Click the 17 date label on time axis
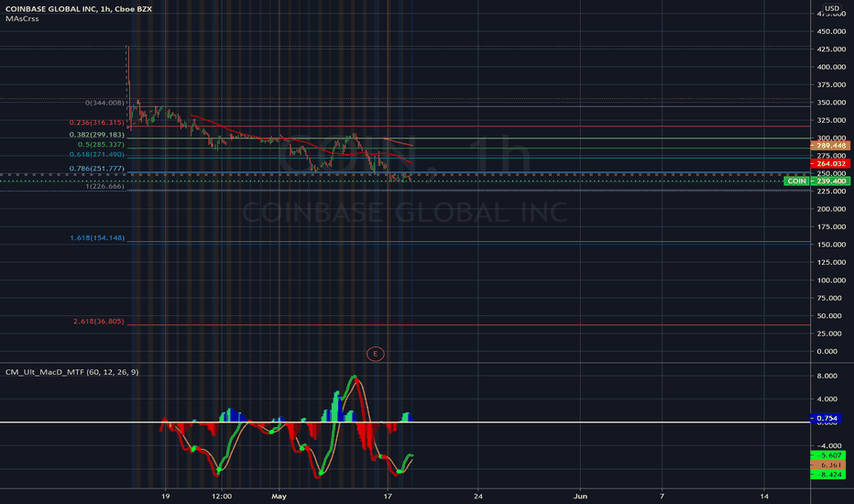This screenshot has width=854, height=504. (388, 497)
